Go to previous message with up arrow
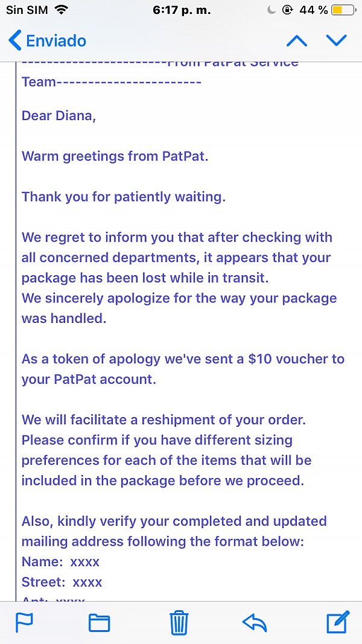The height and width of the screenshot is (644, 362). pos(297,40)
